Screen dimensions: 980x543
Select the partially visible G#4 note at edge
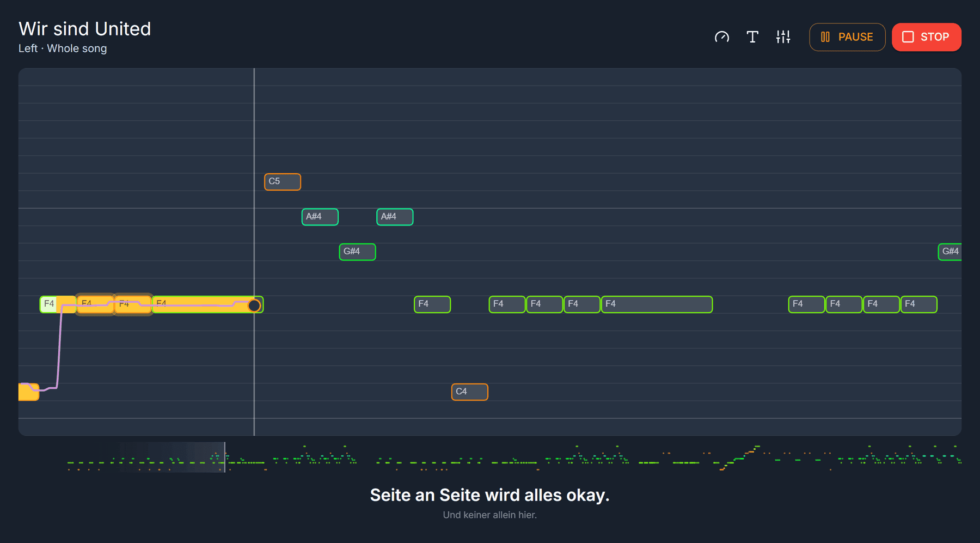click(x=950, y=252)
